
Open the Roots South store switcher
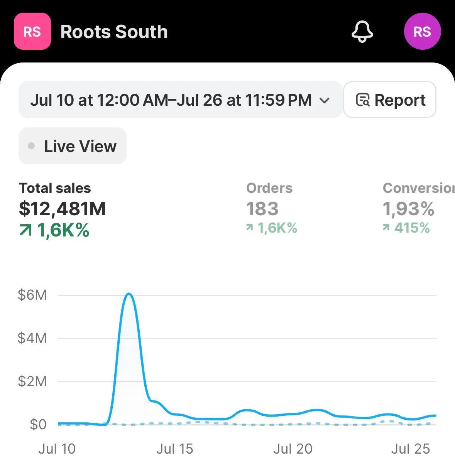114,32
